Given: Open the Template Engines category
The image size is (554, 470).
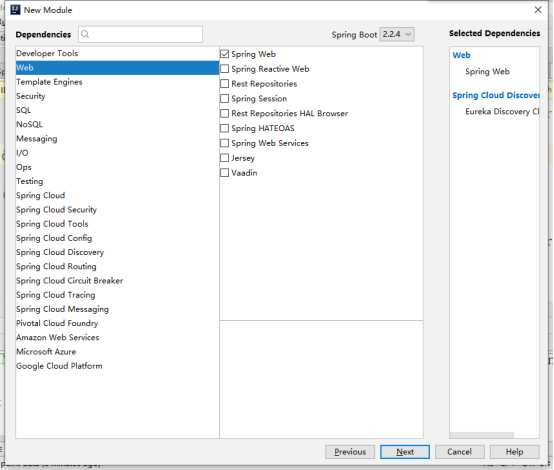Looking at the screenshot, I should pyautogui.click(x=117, y=82).
